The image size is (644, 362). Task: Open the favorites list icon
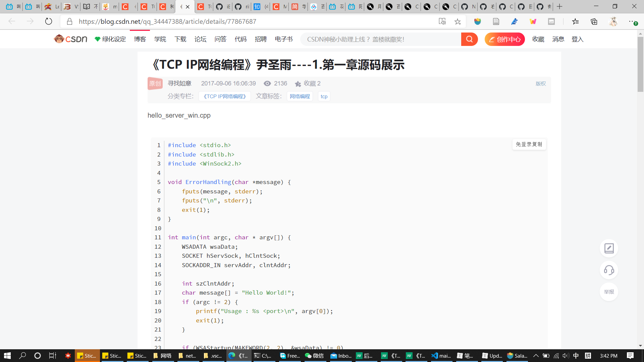tap(576, 21)
